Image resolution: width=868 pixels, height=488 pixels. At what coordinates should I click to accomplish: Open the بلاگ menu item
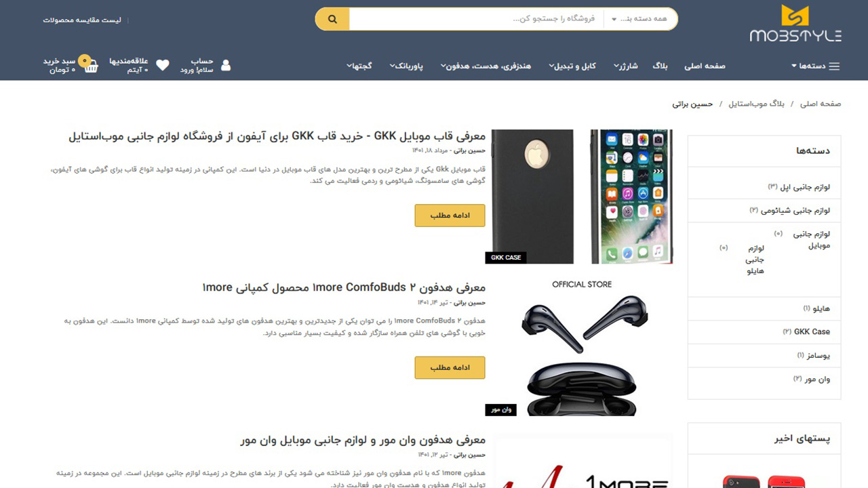(660, 66)
